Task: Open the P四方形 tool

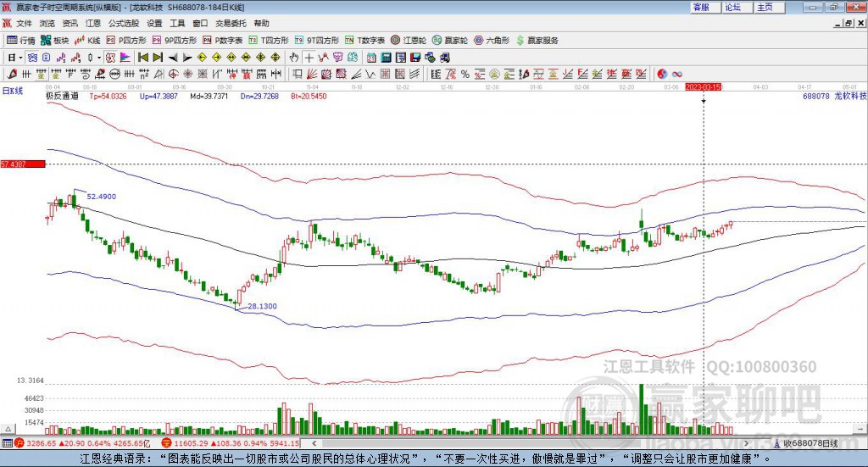Action: click(x=126, y=41)
